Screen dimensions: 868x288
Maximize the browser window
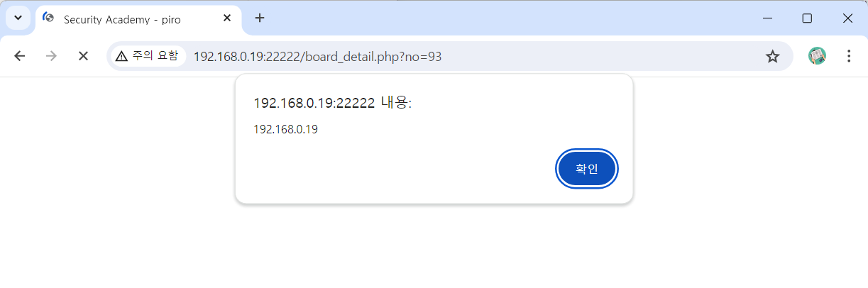pyautogui.click(x=807, y=18)
